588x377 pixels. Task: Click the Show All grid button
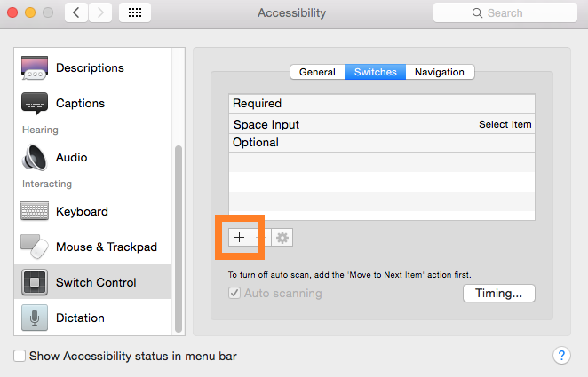tap(134, 12)
